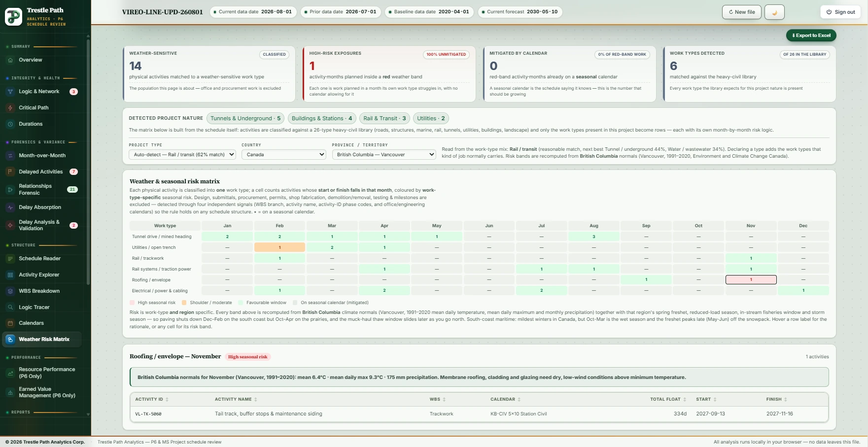Select the red Roofing November matrix cell
The width and height of the screenshot is (868, 447).
751,280
